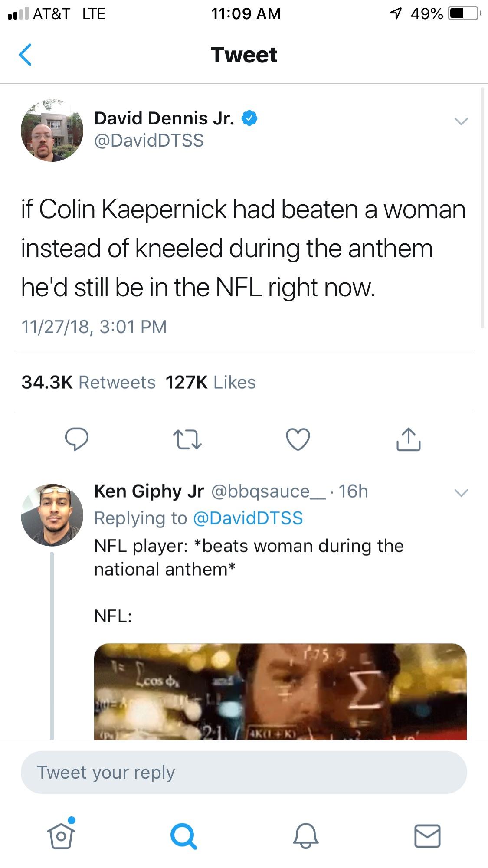This screenshot has height=868, width=488.
Task: Tap the back arrow to leave tweet
Action: [x=26, y=55]
